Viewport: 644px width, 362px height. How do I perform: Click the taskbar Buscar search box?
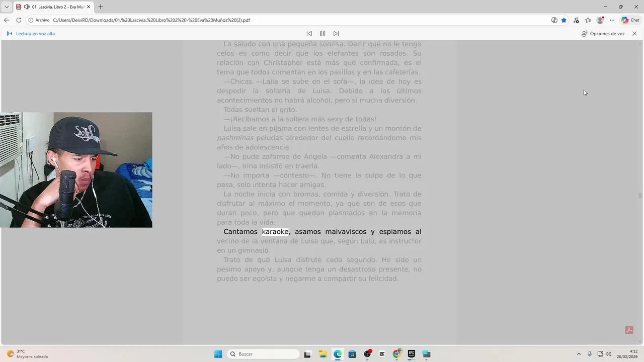pyautogui.click(x=263, y=354)
